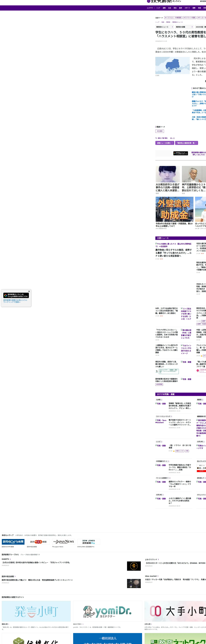Open 隅田川花火大会 campaign article link
The width and height of the screenshot is (206, 644).
(37, 580)
